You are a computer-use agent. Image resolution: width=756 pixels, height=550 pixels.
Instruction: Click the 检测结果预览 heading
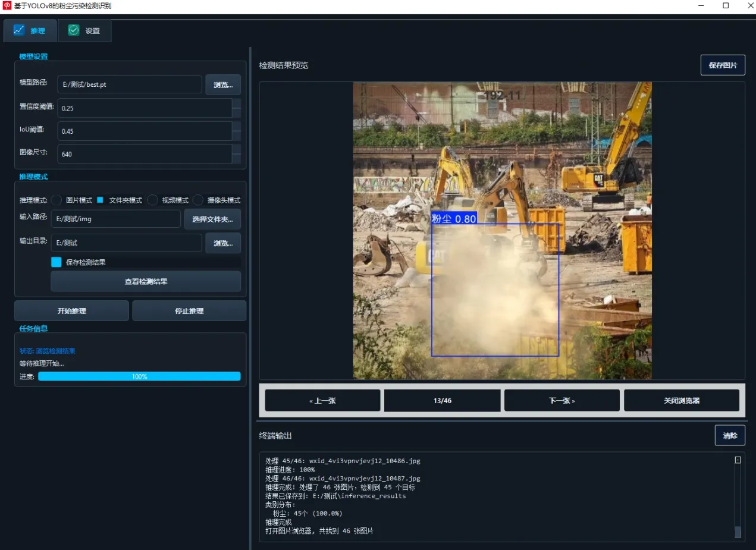[x=284, y=65]
